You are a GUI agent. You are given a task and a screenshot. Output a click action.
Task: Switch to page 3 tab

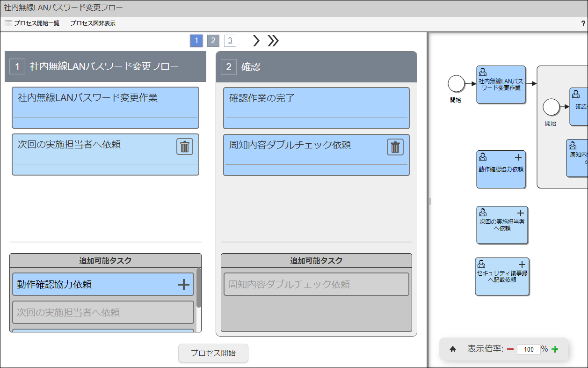point(230,41)
